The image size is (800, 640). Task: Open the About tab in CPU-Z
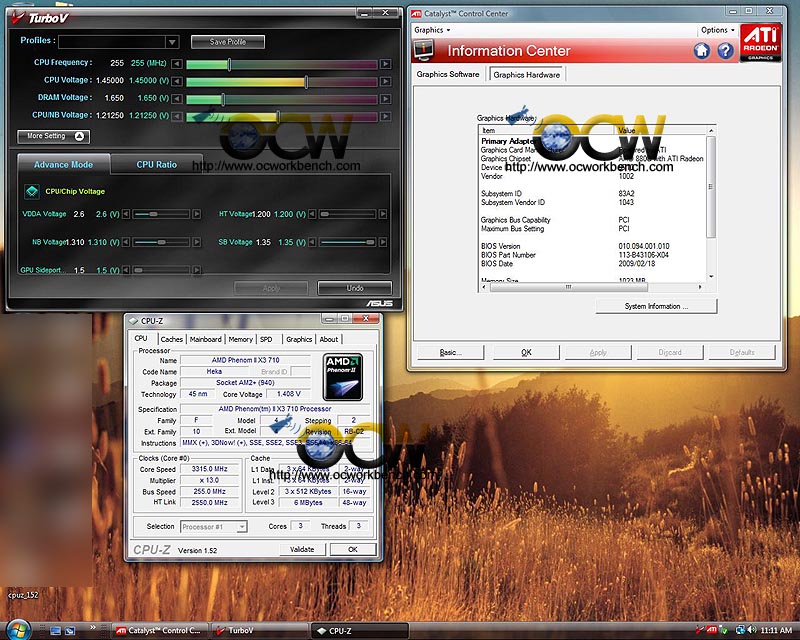(x=329, y=339)
